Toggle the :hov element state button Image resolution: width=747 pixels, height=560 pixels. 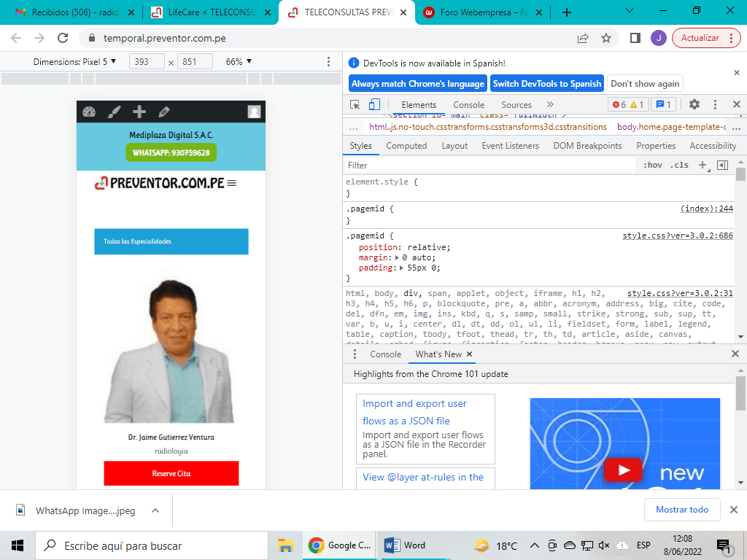[x=653, y=166]
